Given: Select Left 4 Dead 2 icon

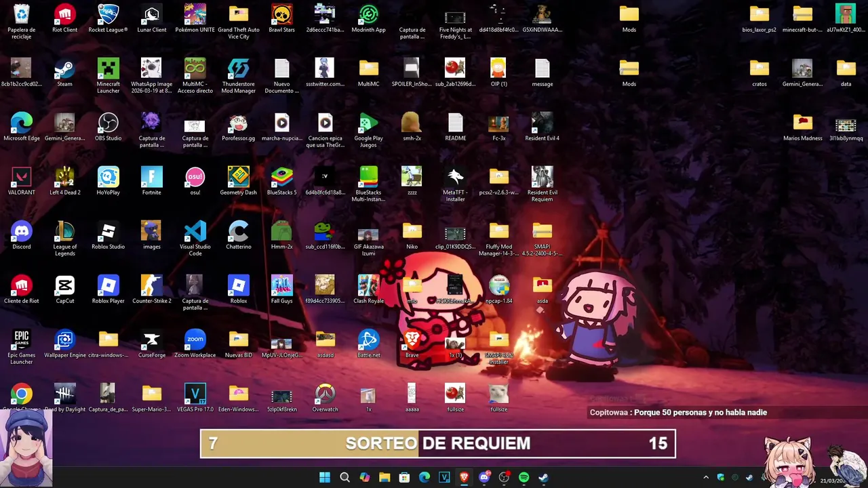Looking at the screenshot, I should (64, 181).
